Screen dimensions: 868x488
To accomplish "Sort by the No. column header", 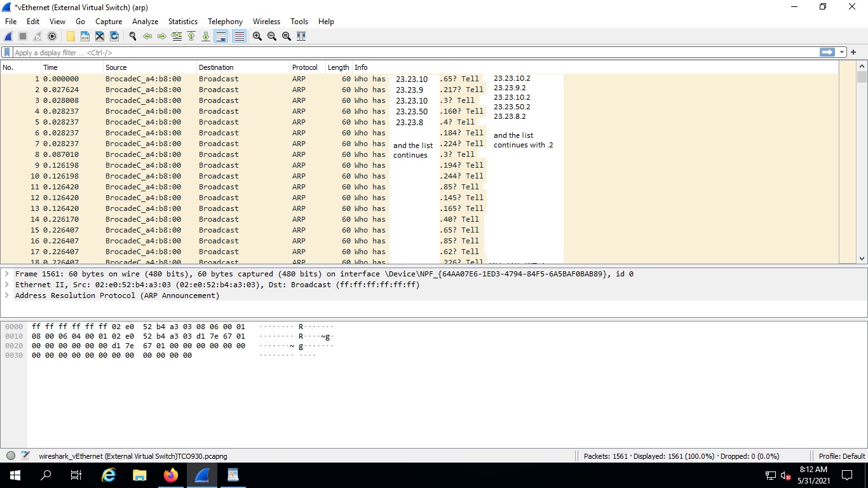I will (20, 67).
